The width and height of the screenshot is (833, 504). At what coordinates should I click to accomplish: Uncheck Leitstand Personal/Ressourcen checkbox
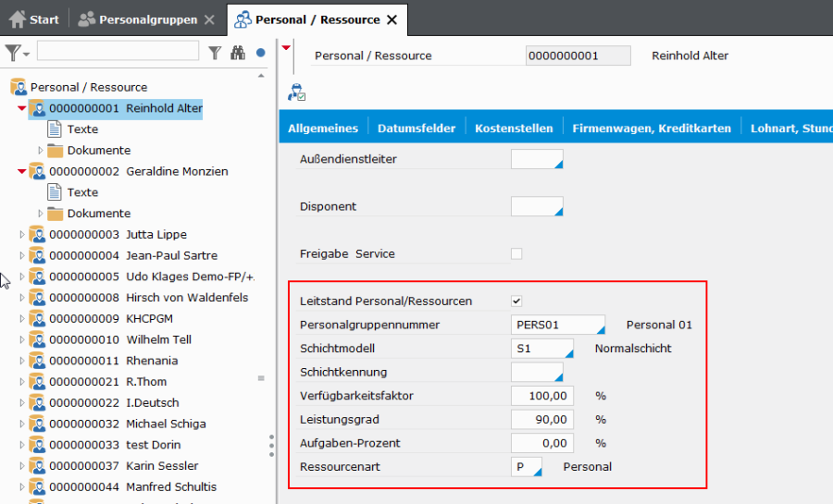(x=516, y=301)
